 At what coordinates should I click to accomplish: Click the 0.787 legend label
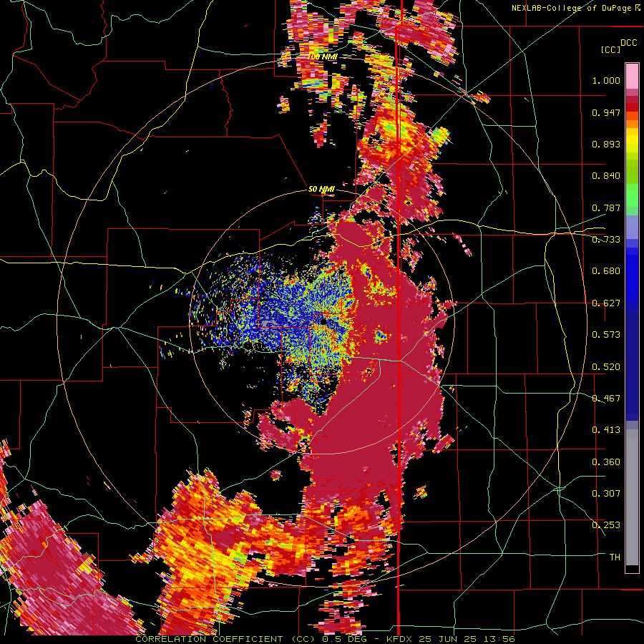click(606, 208)
